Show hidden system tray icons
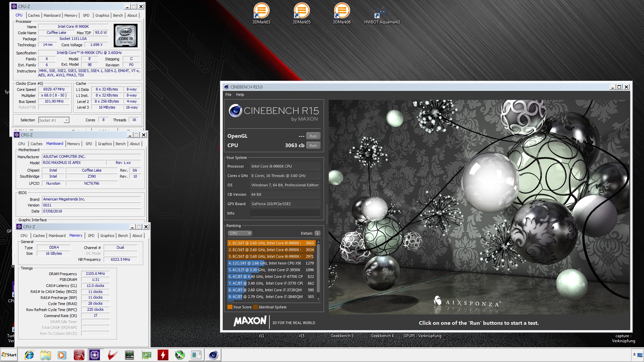 [x=634, y=355]
